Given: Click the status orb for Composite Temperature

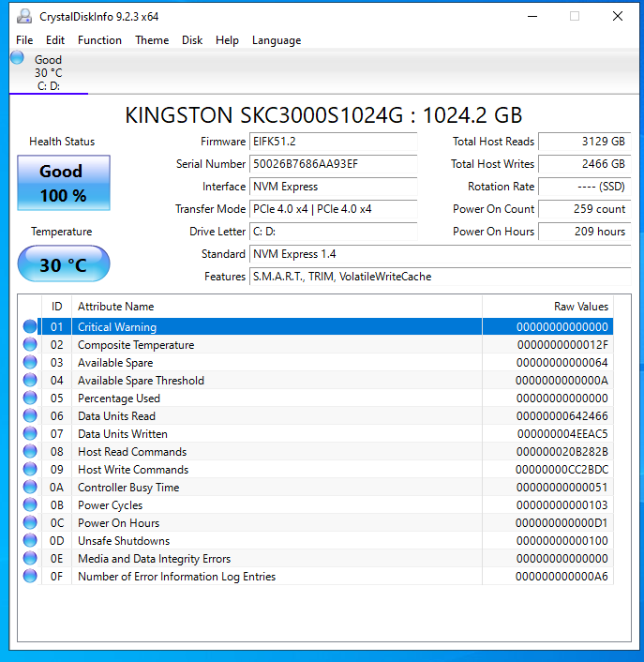Looking at the screenshot, I should coord(30,344).
